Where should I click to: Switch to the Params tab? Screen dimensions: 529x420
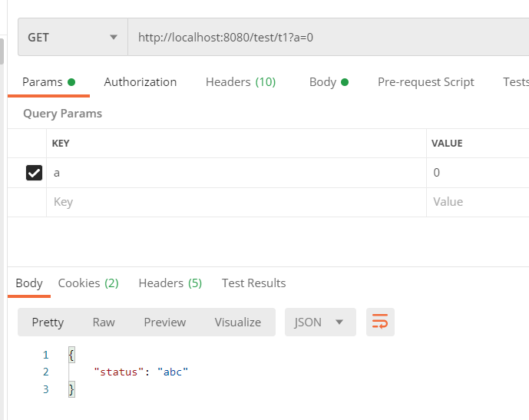coord(48,82)
